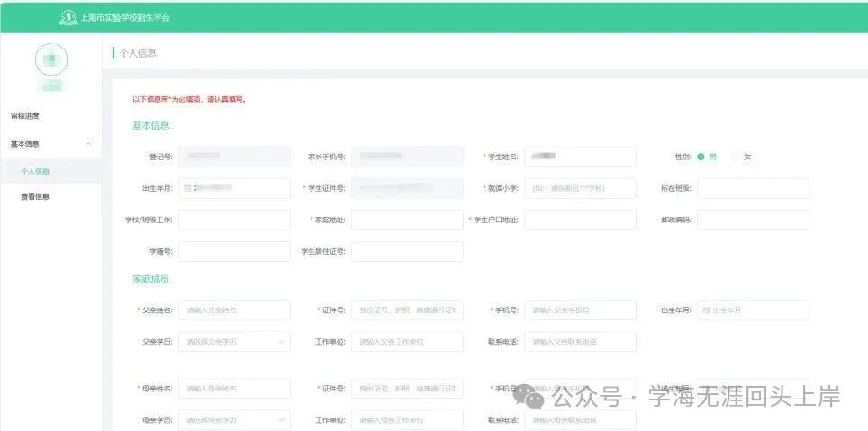Click the 邮政编码 input field
Image resolution: width=868 pixels, height=431 pixels.
753,220
